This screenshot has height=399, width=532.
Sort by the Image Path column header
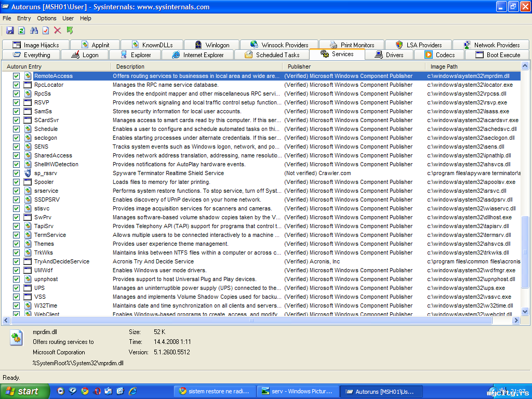[473, 66]
